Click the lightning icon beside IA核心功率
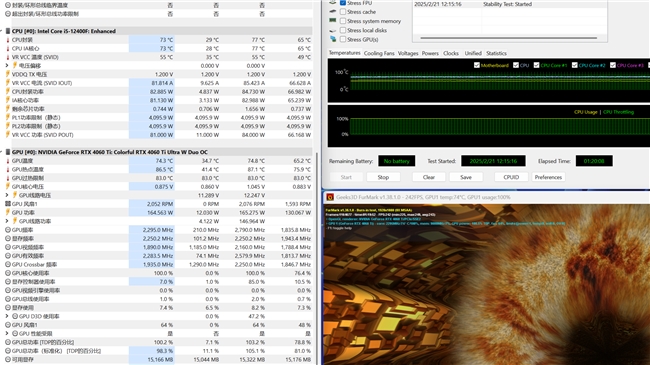The height and width of the screenshot is (365, 650). (x=7, y=100)
